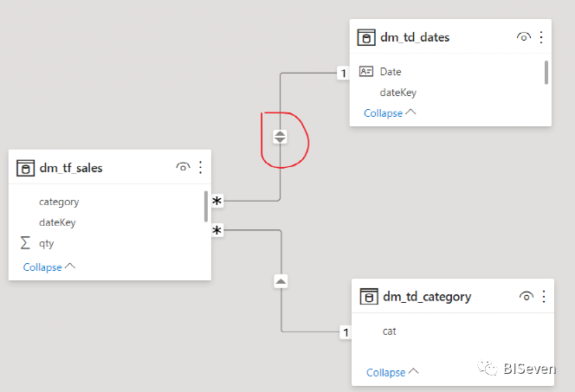The height and width of the screenshot is (392, 575).
Task: Click the dm_td_dates table icon
Action: (366, 37)
